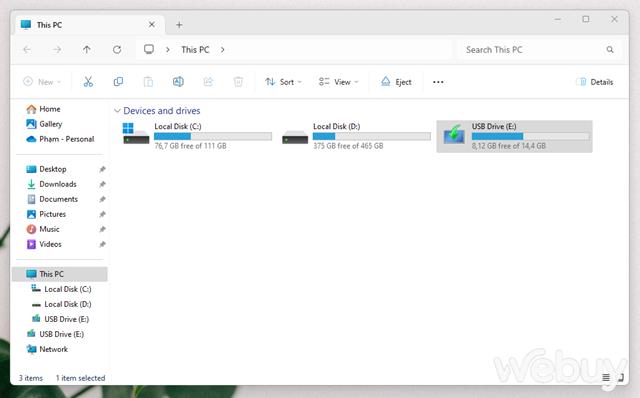Go forward with the forward arrow
The image size is (640, 398).
coord(57,49)
